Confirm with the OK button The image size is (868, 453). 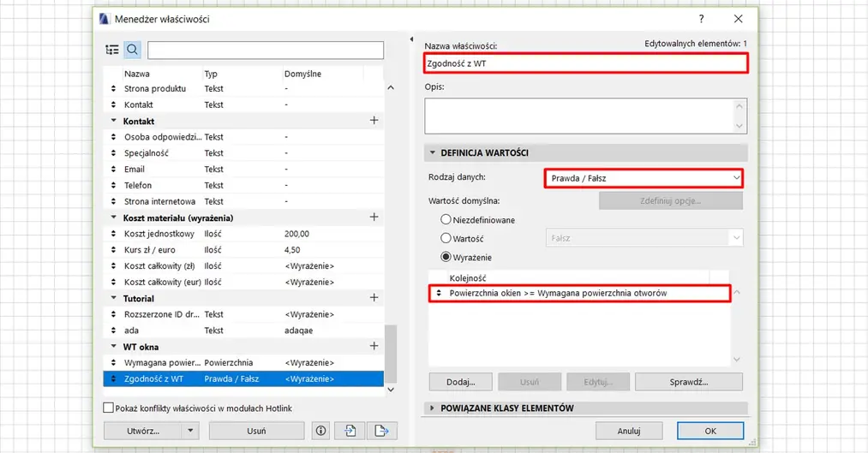(710, 431)
